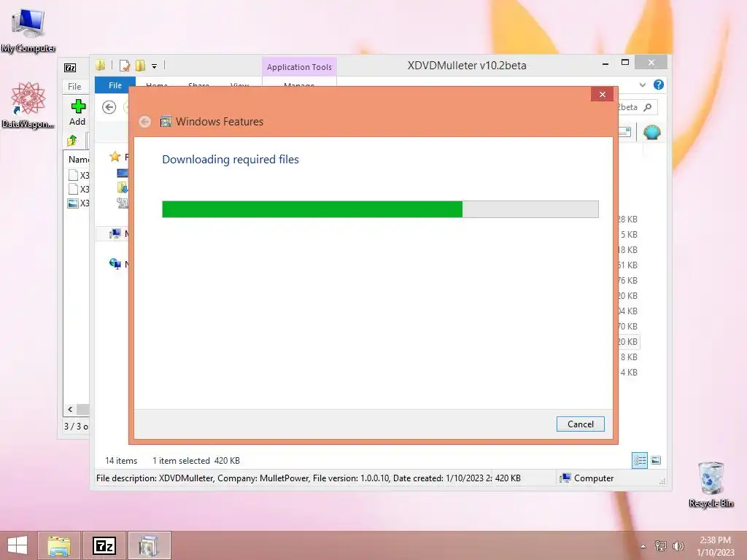Open File Explorer from the taskbar
747x560 pixels.
[59, 545]
